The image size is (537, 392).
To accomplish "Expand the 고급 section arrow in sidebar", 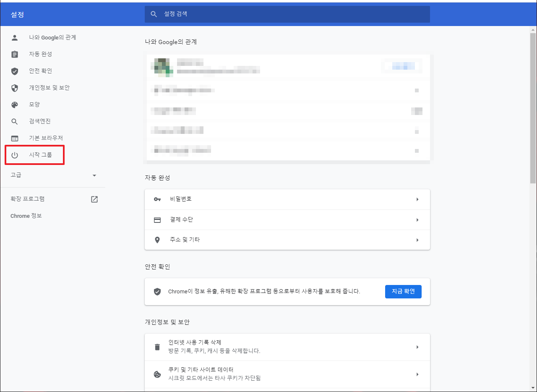I will [x=94, y=175].
